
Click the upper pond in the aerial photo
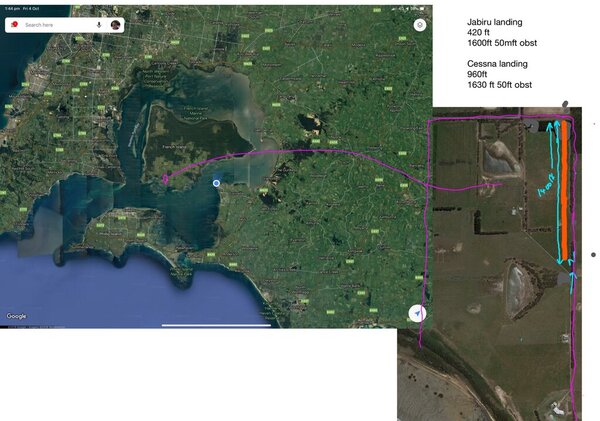coord(498,158)
